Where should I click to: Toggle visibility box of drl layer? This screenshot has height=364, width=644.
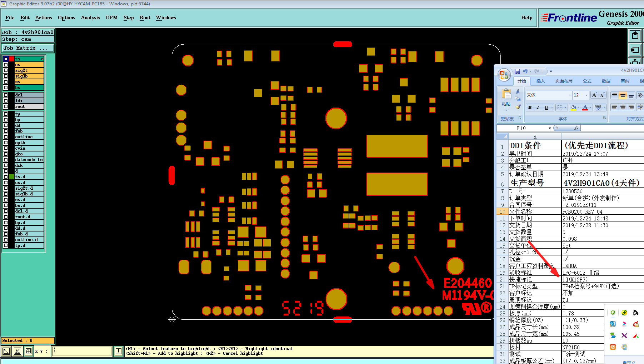(x=6, y=95)
